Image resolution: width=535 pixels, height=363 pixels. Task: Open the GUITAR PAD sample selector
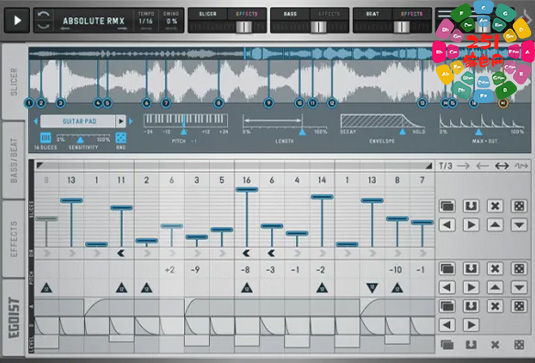click(78, 121)
